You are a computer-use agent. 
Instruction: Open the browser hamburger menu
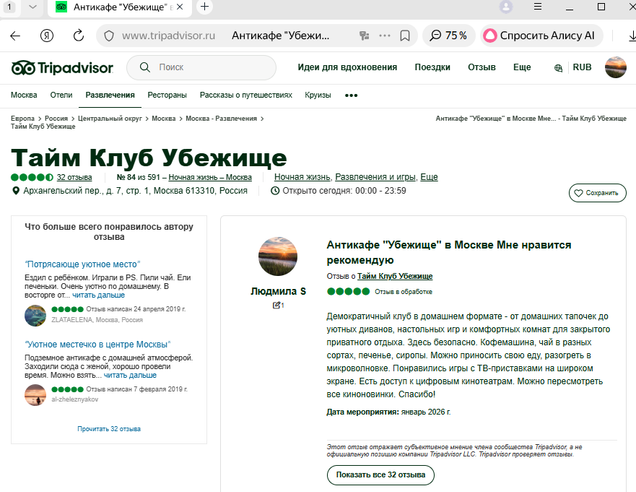pyautogui.click(x=537, y=6)
